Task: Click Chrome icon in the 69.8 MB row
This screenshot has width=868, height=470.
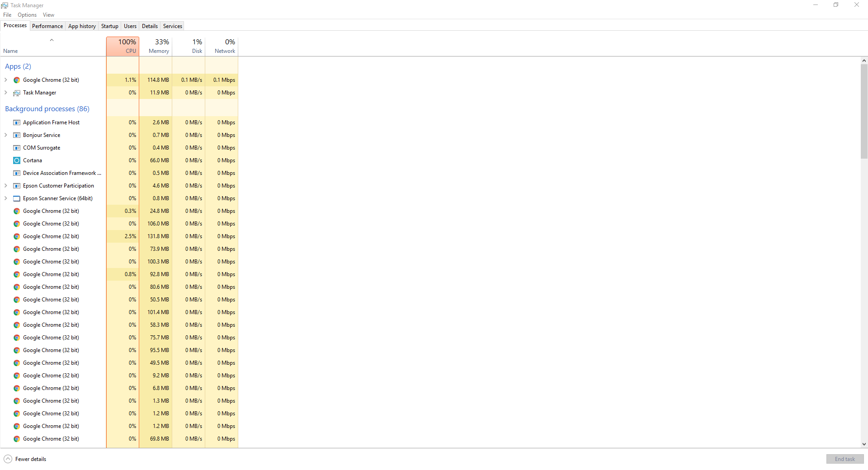Action: click(17, 439)
